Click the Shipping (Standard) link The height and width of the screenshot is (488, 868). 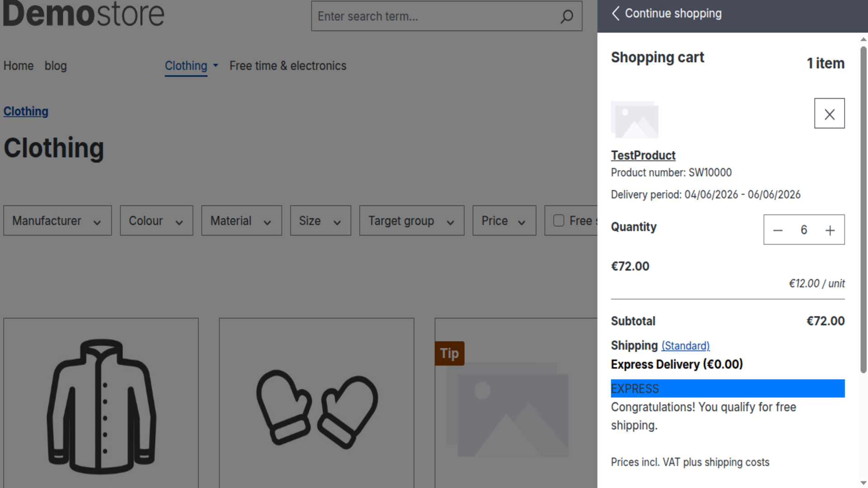pos(685,346)
